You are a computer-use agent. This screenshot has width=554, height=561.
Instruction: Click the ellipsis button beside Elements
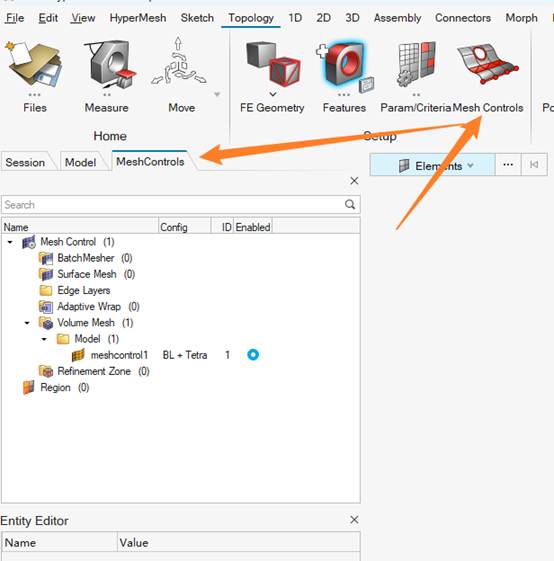[508, 165]
